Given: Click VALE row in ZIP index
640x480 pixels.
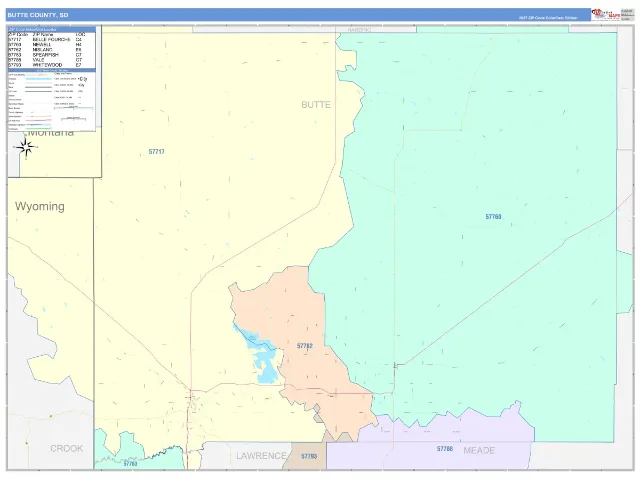Looking at the screenshot, I should click(x=52, y=60).
